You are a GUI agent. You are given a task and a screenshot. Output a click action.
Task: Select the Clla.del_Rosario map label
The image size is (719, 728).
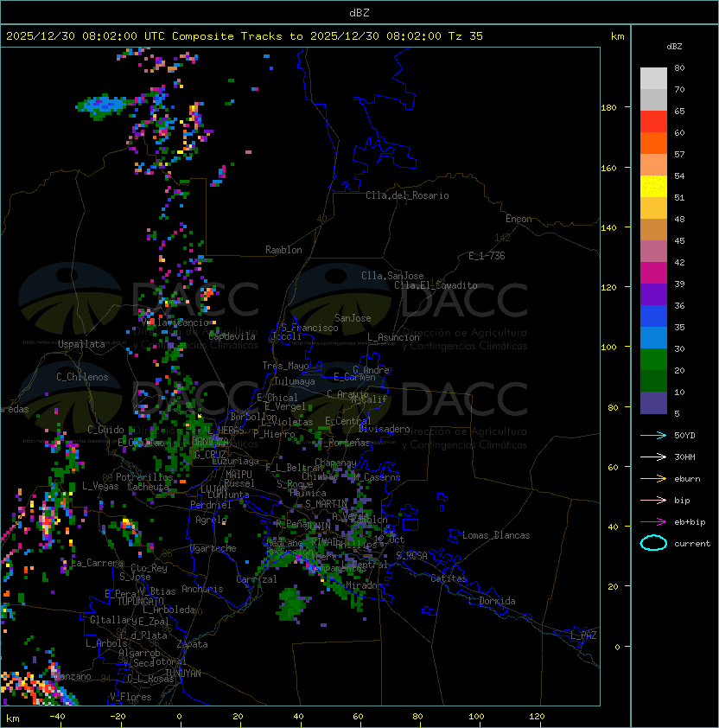407,195
